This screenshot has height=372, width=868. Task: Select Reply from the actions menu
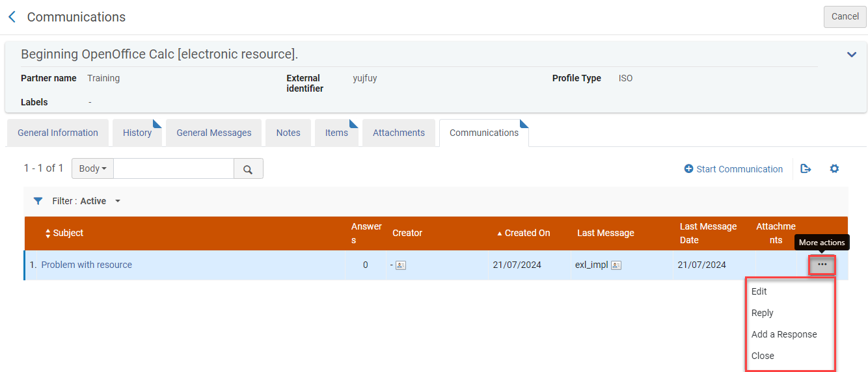pyautogui.click(x=763, y=313)
